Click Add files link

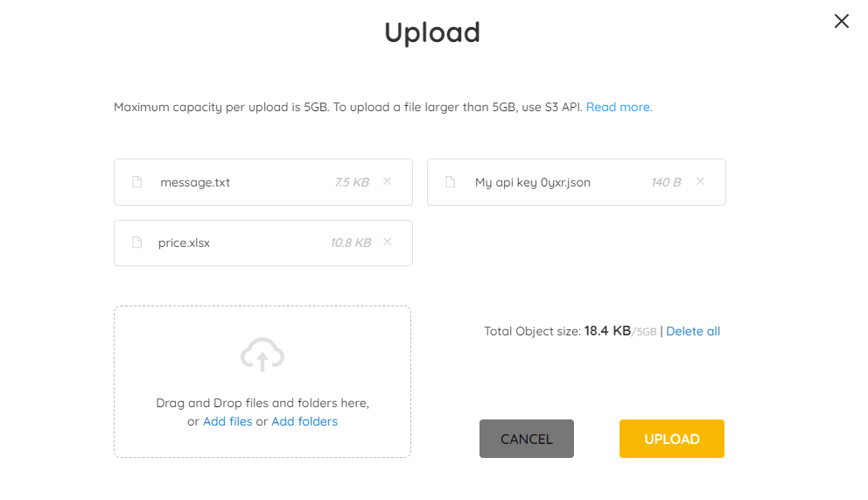tap(227, 421)
